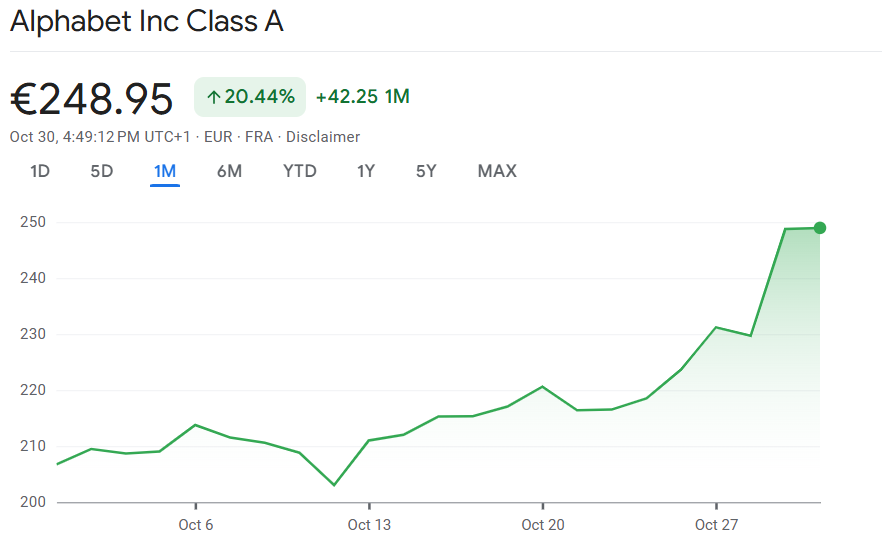Click the green up arrow icon

pyautogui.click(x=213, y=97)
